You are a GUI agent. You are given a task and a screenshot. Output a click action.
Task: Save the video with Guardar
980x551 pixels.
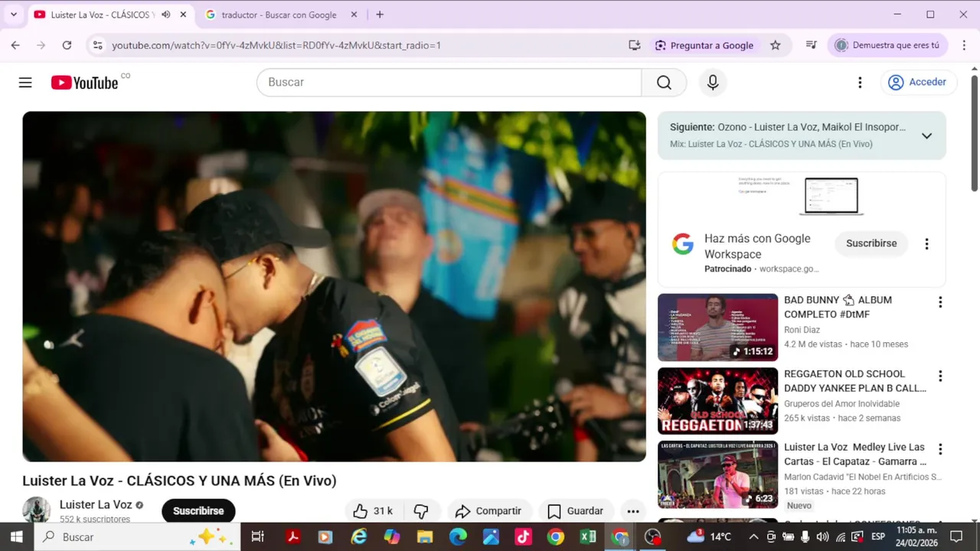click(576, 511)
